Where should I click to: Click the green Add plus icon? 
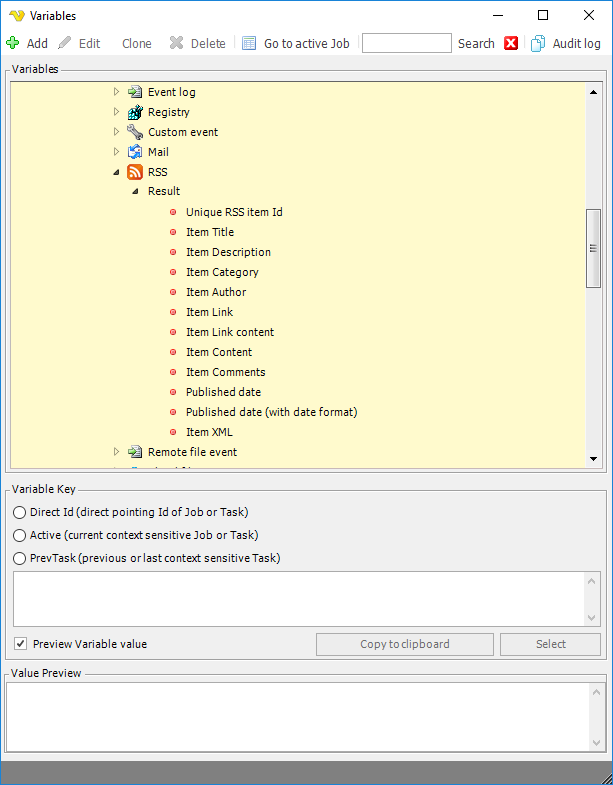pyautogui.click(x=13, y=43)
